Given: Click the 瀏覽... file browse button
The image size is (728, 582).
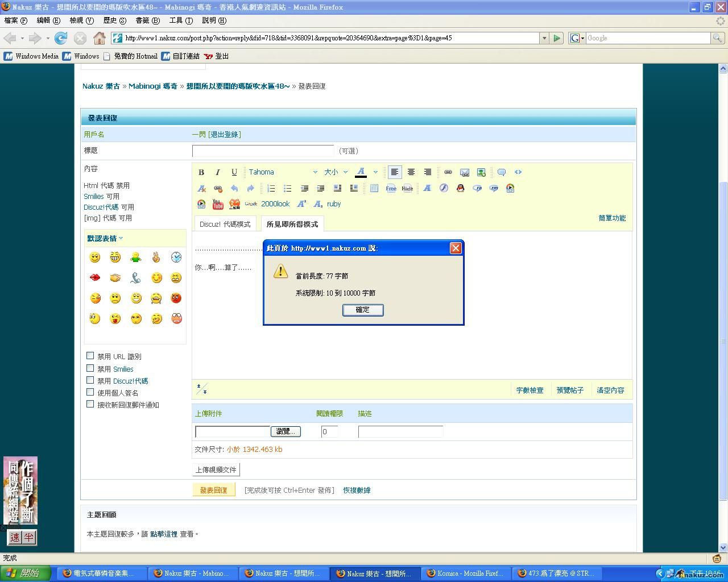Looking at the screenshot, I should (286, 431).
